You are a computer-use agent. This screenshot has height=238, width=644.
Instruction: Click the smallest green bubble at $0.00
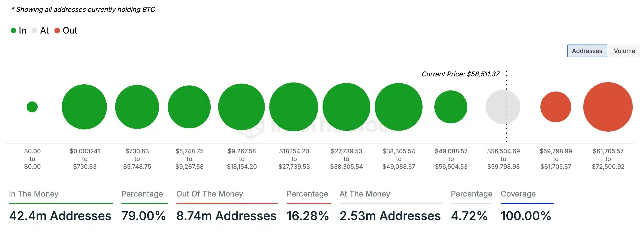coord(32,107)
